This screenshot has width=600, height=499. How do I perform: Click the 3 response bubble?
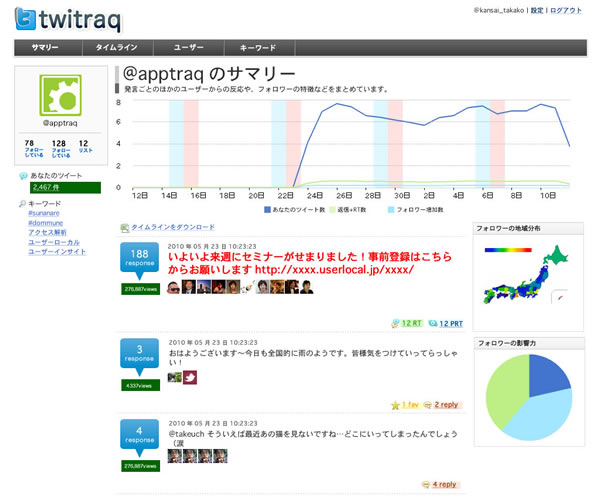click(139, 357)
